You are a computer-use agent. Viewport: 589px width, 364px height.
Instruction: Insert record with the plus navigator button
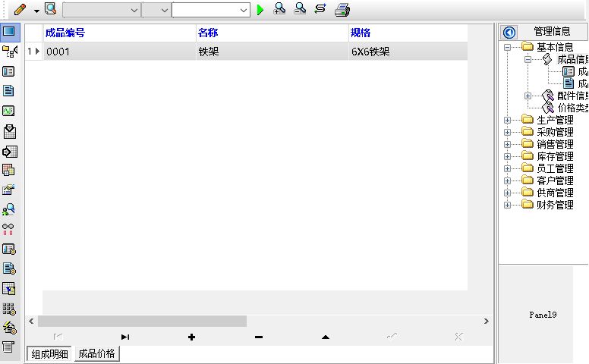point(191,337)
